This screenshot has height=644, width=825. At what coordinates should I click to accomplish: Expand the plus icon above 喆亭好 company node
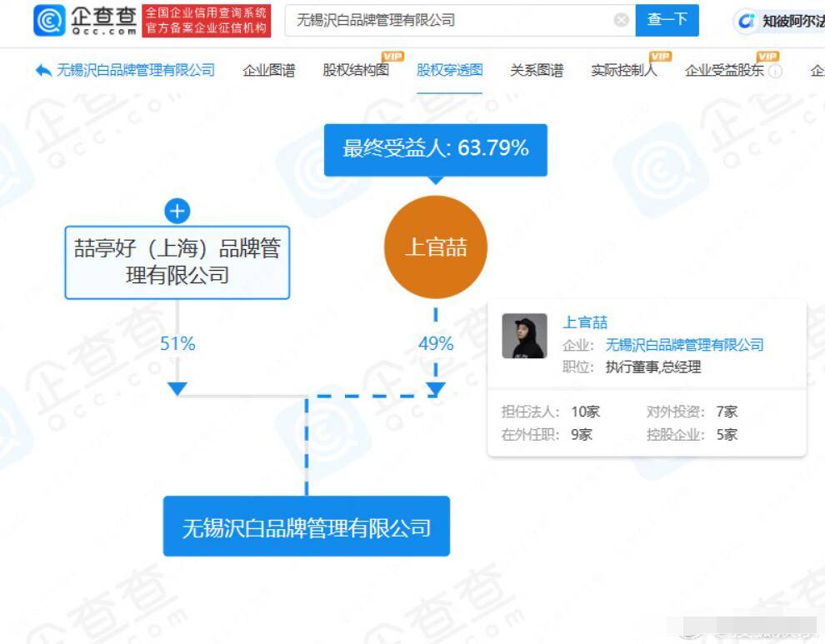(x=177, y=212)
